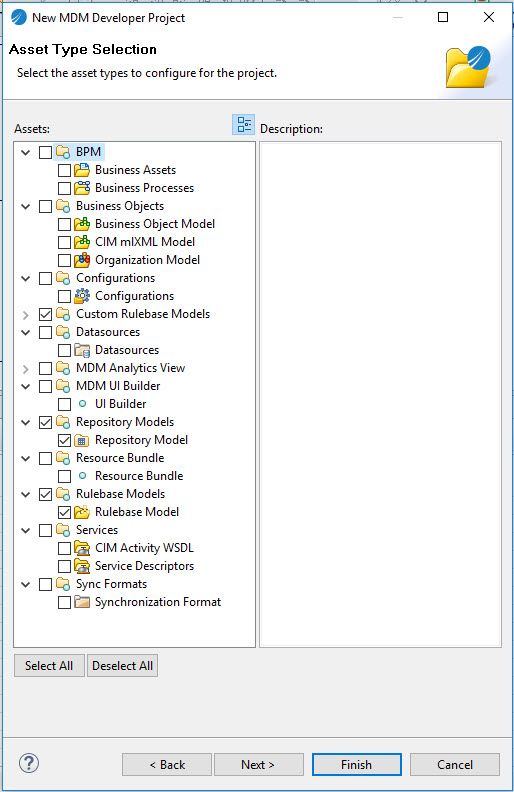Select the Business Processes row
Image resolution: width=514 pixels, height=792 pixels.
tap(144, 188)
